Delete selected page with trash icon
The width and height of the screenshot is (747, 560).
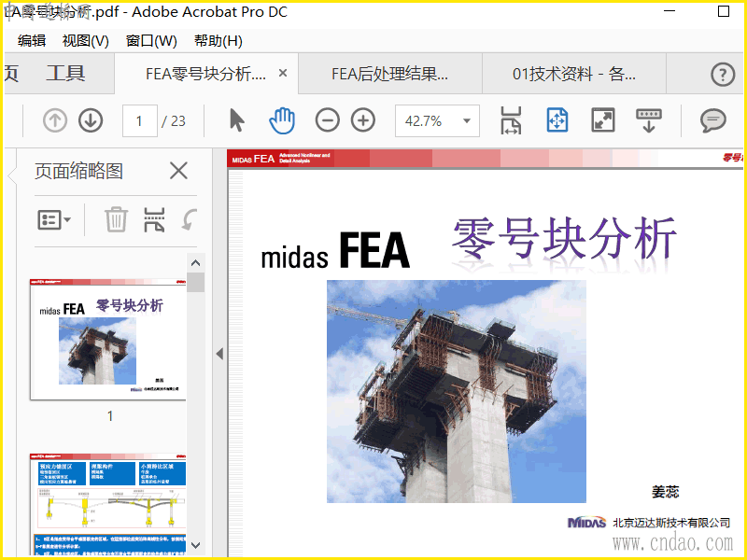[x=116, y=219]
